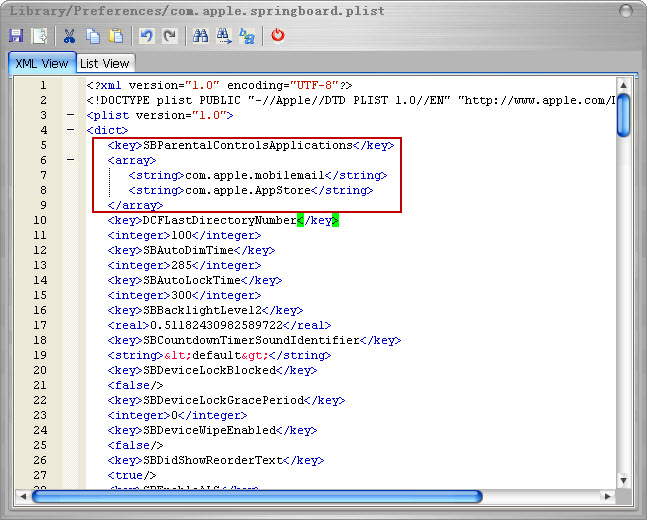The image size is (647, 520).
Task: Click line number 10 in the gutter
Action: click(x=40, y=220)
